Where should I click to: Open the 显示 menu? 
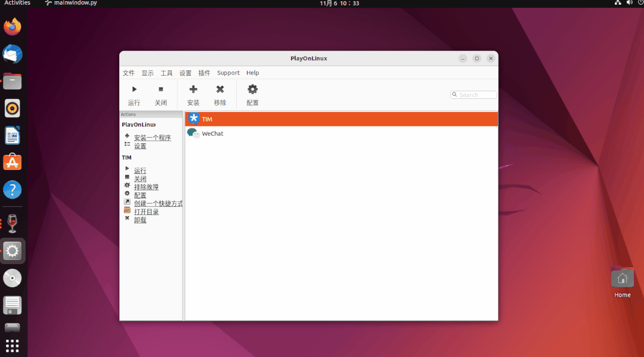tap(147, 73)
